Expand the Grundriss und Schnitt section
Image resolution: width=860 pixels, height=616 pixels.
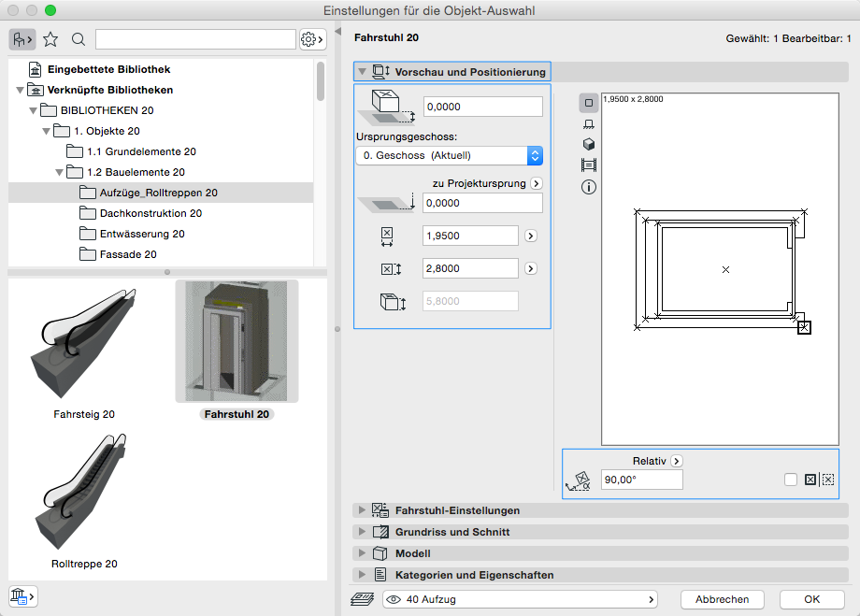click(x=452, y=532)
